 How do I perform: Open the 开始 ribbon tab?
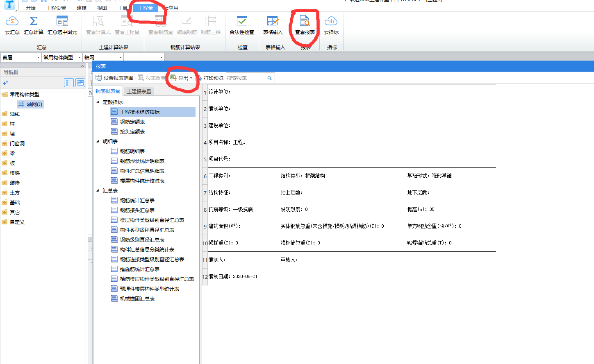coord(31,8)
